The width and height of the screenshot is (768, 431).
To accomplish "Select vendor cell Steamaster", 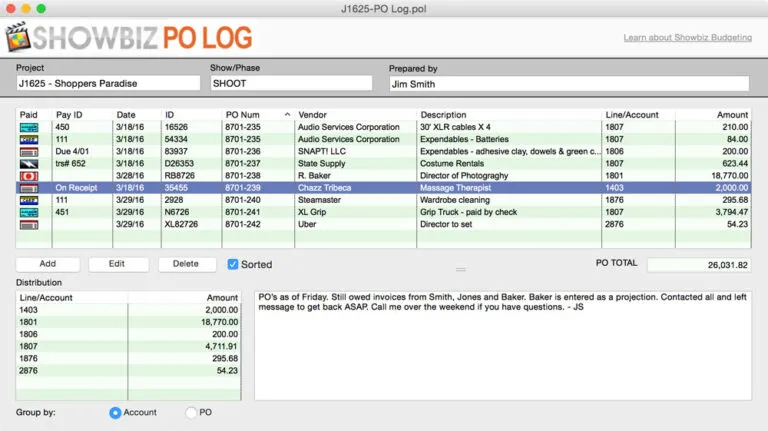I will pos(319,200).
